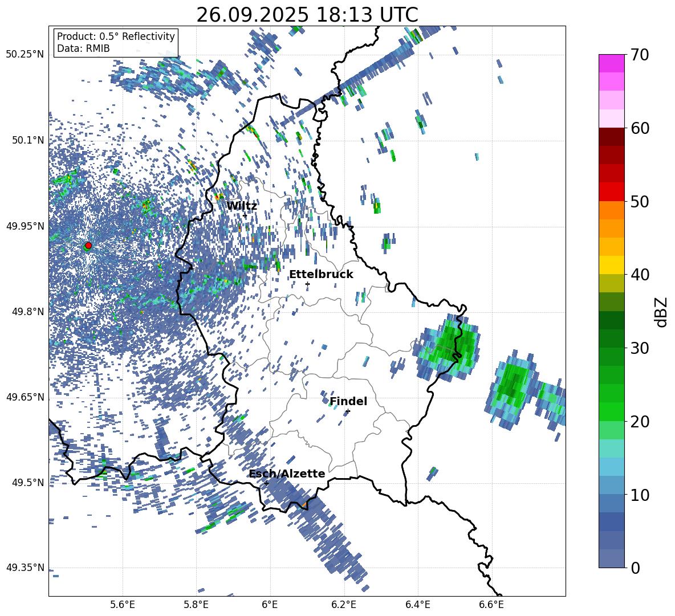The image size is (675, 616).
Task: Click the 50.25°N latitude label
Action: 25,54
